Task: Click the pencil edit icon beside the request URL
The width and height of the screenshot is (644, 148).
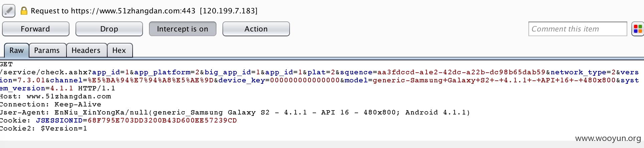Action: [x=9, y=11]
